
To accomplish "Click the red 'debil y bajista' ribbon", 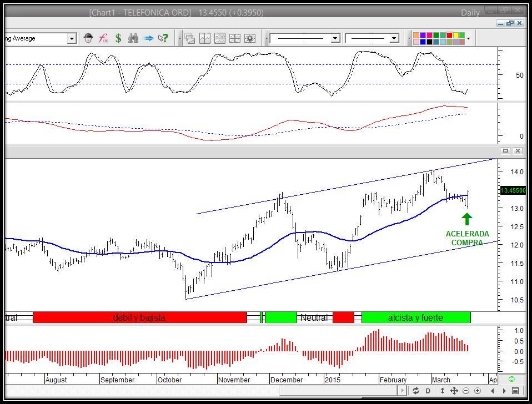I will pyautogui.click(x=140, y=317).
